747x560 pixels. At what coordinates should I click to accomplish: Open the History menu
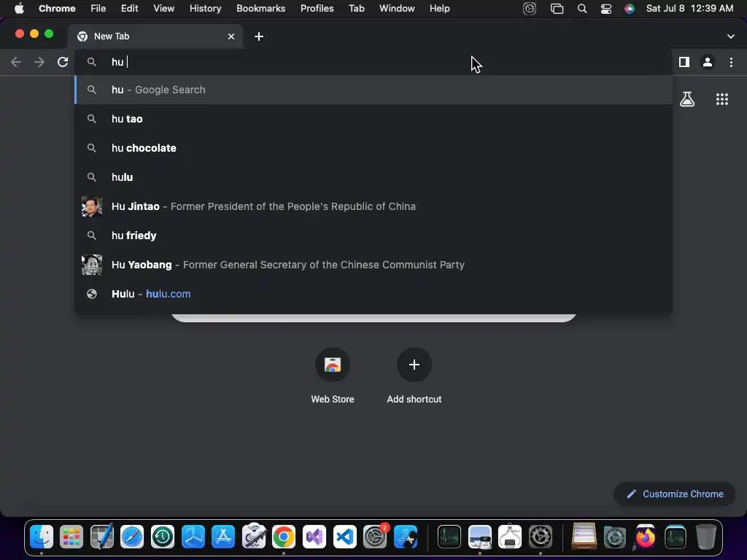coord(205,9)
